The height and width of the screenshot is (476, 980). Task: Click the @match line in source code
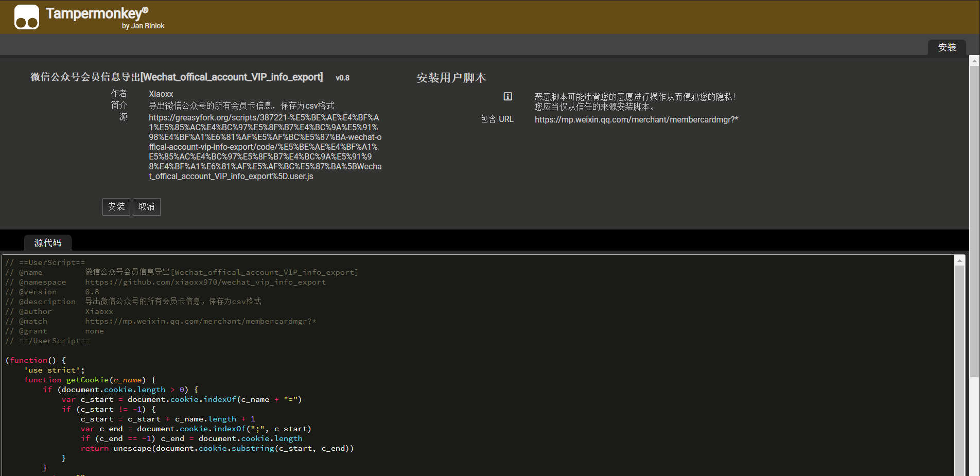click(161, 321)
